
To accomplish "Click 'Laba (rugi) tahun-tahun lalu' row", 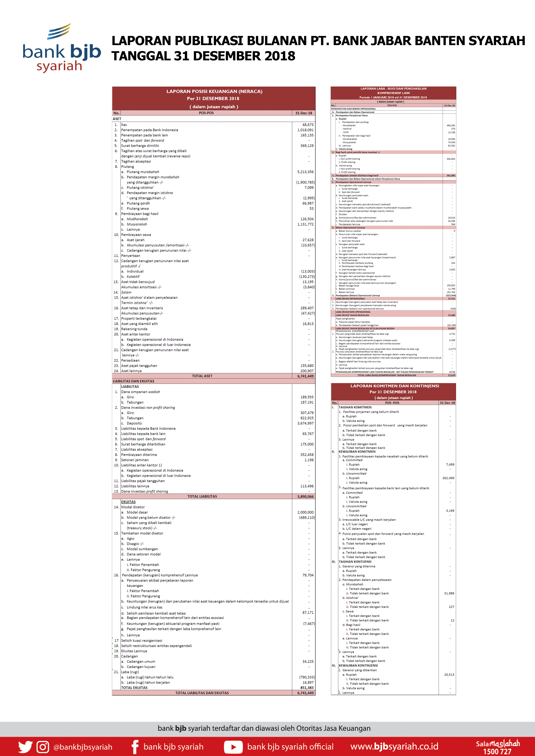I will [214, 677].
